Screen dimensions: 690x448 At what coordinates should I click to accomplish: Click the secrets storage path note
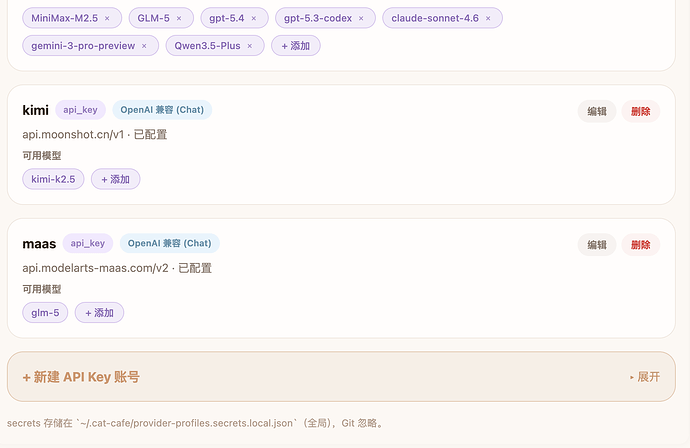pyautogui.click(x=196, y=423)
